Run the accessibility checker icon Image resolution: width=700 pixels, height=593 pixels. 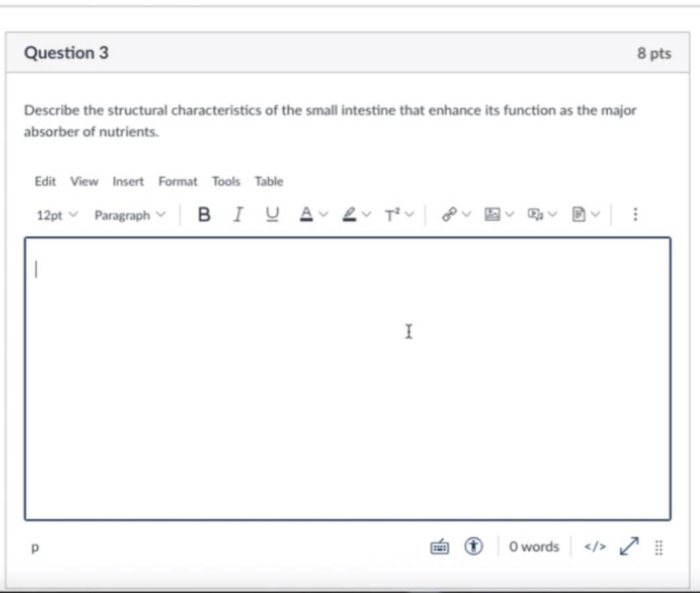point(473,547)
